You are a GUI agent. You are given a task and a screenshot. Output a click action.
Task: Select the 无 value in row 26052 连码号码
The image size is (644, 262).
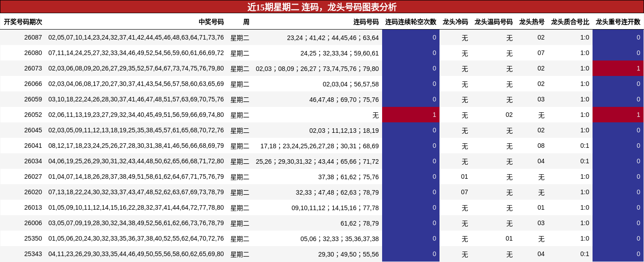pyautogui.click(x=375, y=115)
